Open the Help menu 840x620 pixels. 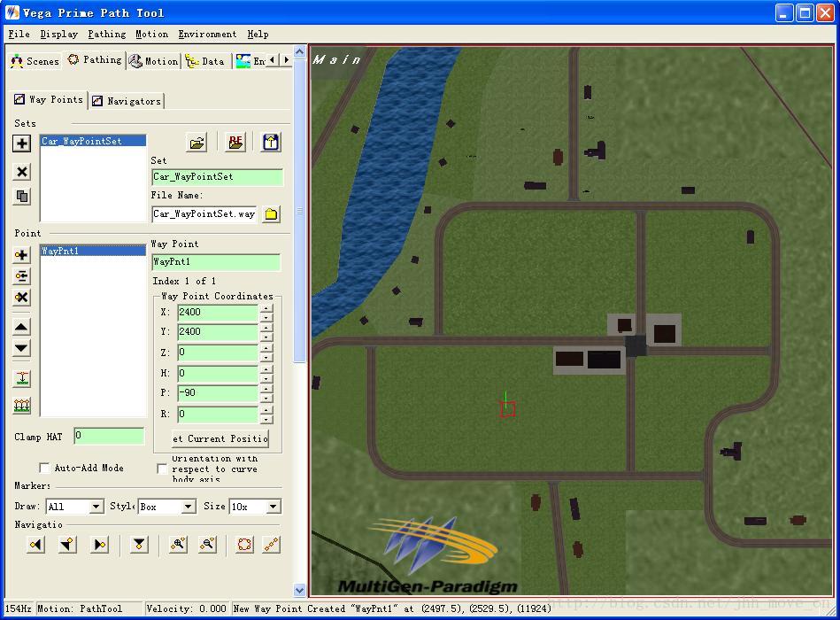[258, 35]
